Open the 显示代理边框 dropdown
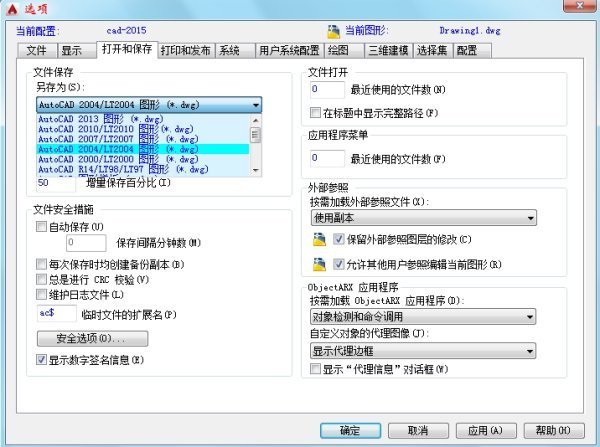The image size is (600, 447). [x=423, y=351]
